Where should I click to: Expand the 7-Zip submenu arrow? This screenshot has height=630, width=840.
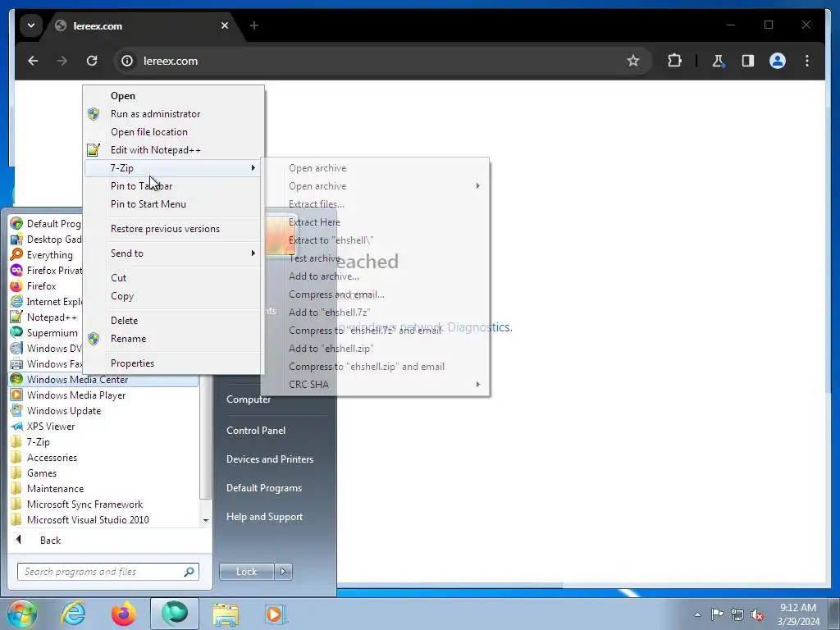coord(253,168)
